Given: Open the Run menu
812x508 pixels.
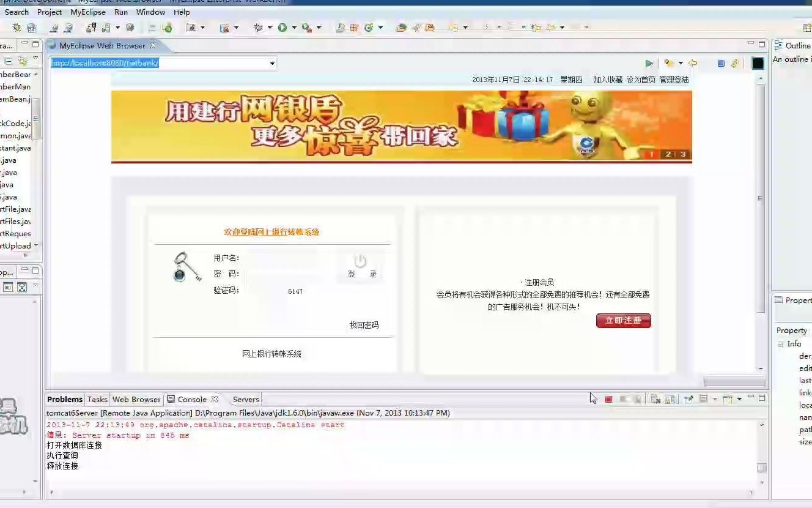Looking at the screenshot, I should 121,12.
